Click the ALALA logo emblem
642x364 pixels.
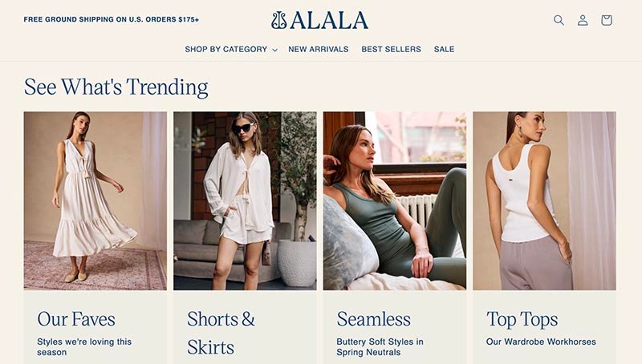click(x=279, y=20)
